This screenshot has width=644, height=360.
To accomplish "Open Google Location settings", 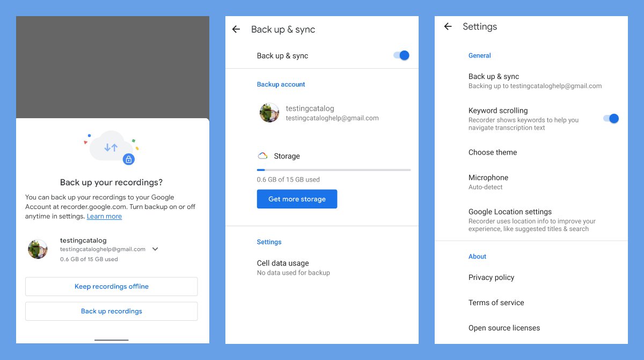I will click(x=510, y=212).
